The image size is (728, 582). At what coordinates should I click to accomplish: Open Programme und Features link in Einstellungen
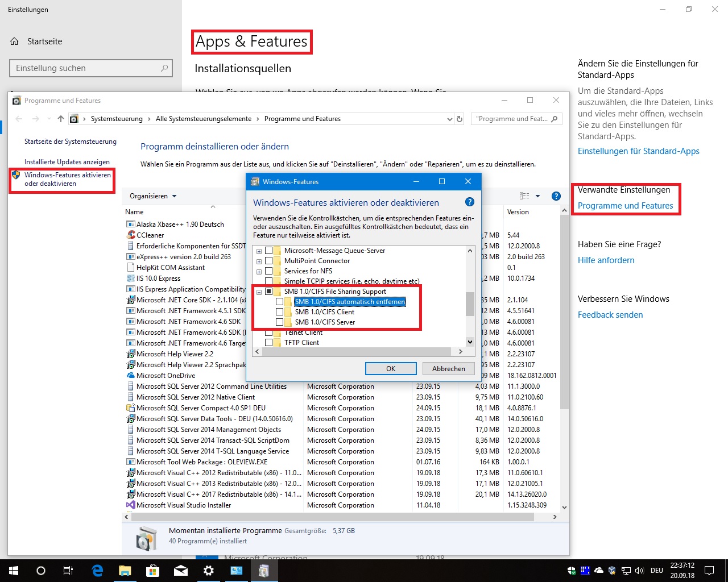click(625, 206)
